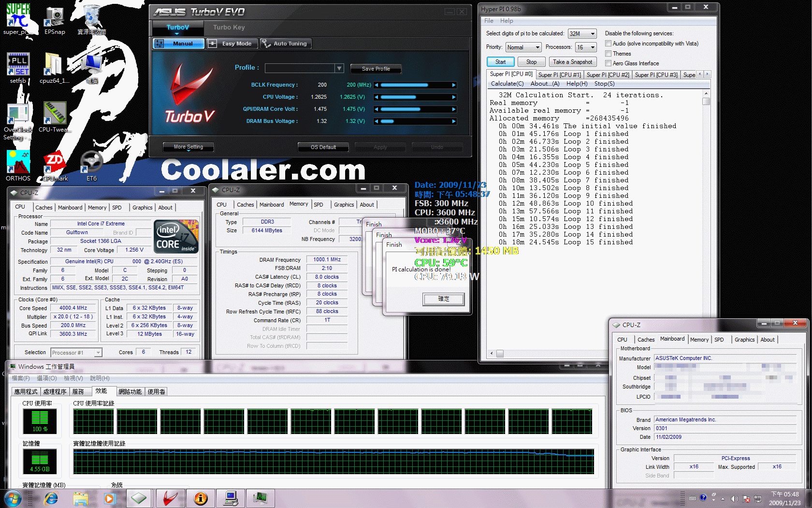Open the ZD CPUmark shortcut
This screenshot has height=508, width=812.
point(55,165)
